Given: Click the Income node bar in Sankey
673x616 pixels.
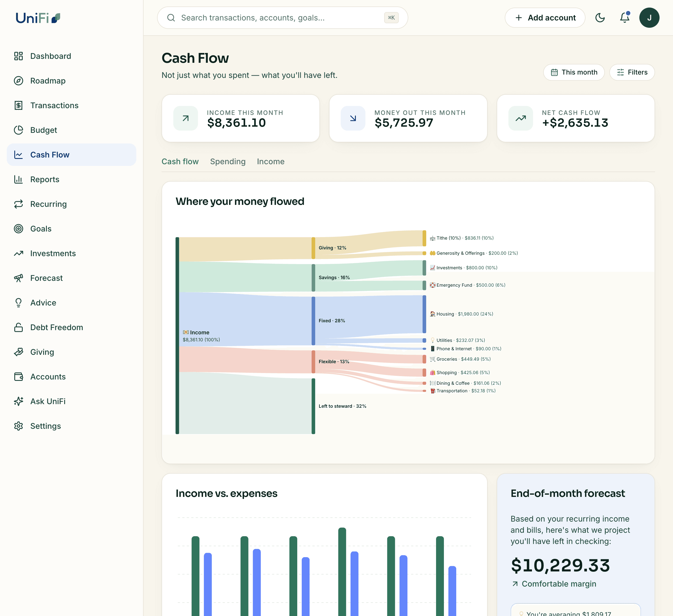Looking at the screenshot, I should pyautogui.click(x=177, y=335).
